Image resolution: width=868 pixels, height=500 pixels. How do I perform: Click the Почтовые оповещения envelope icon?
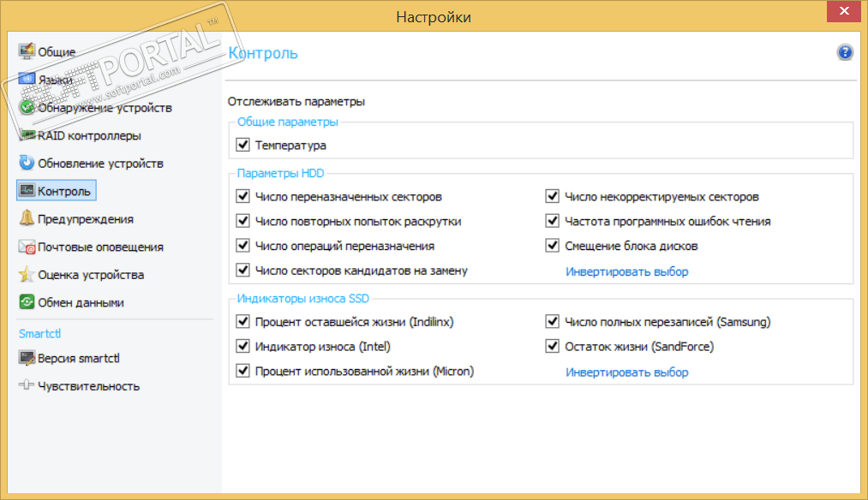click(x=26, y=247)
